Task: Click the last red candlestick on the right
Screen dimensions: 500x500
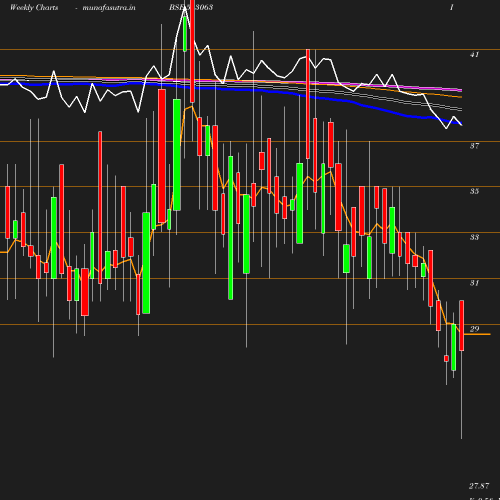Action: (462, 325)
